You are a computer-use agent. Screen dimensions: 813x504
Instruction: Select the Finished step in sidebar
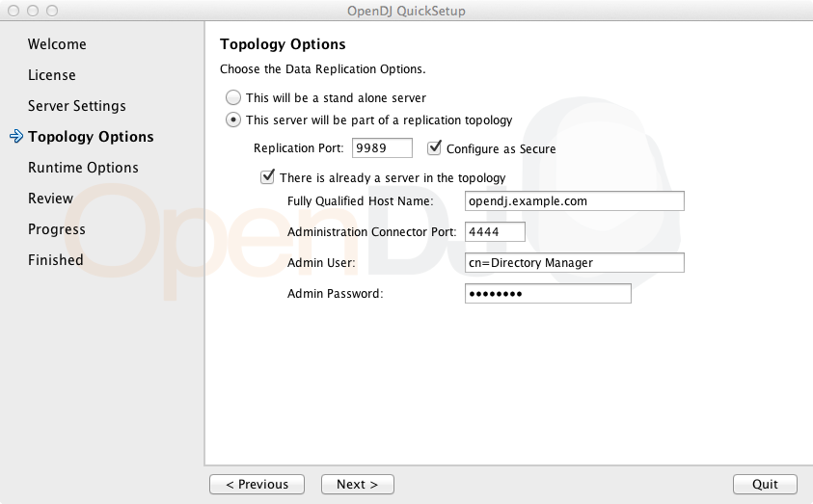pos(56,260)
